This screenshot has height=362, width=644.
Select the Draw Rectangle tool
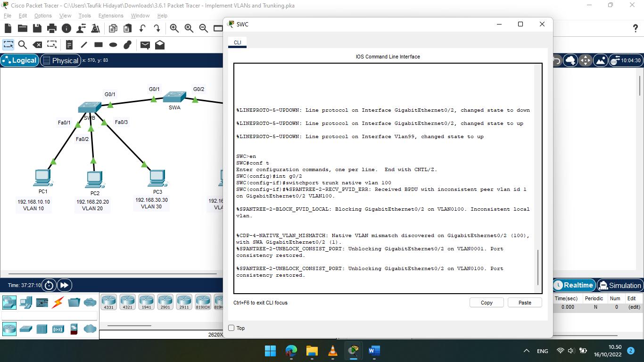pyautogui.click(x=99, y=45)
